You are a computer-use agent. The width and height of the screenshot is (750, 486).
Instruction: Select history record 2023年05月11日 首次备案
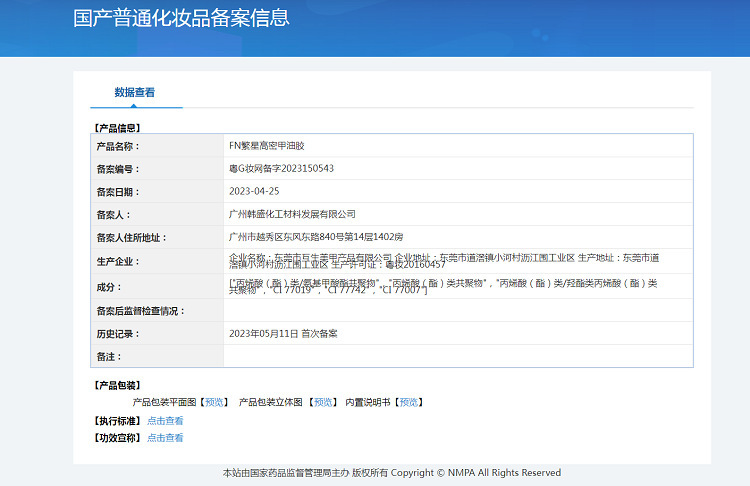click(x=283, y=333)
